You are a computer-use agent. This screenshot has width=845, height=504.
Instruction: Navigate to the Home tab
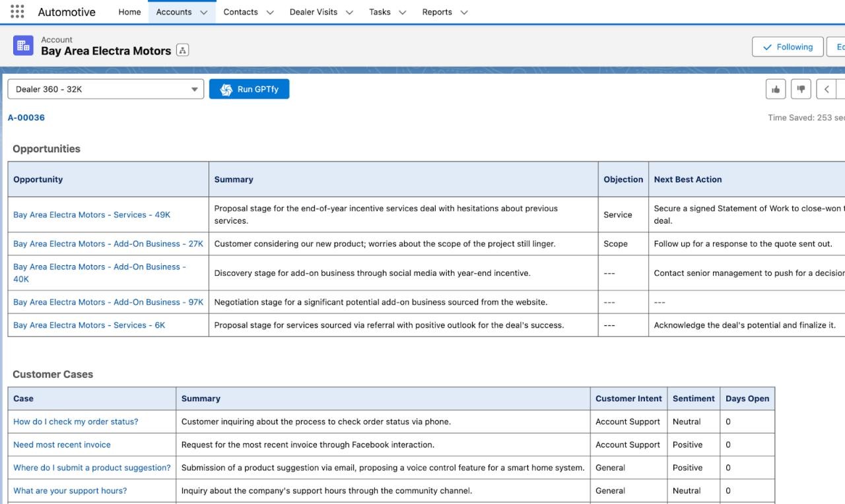pyautogui.click(x=129, y=12)
